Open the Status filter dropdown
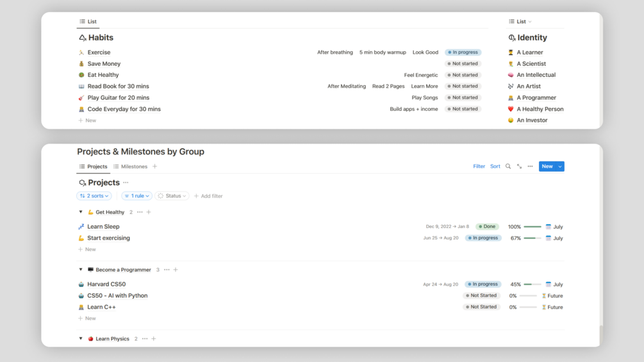This screenshot has height=362, width=644. pyautogui.click(x=172, y=196)
